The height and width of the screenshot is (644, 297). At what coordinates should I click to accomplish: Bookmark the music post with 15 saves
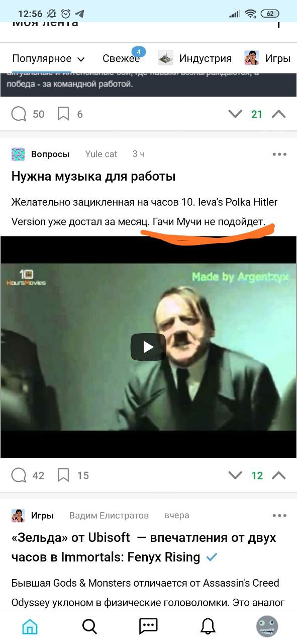click(x=73, y=475)
